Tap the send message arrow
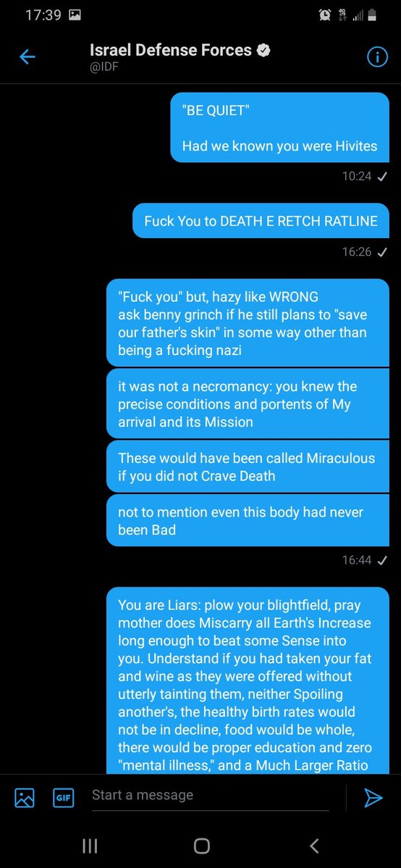Screen dimensions: 401x868 pyautogui.click(x=373, y=797)
